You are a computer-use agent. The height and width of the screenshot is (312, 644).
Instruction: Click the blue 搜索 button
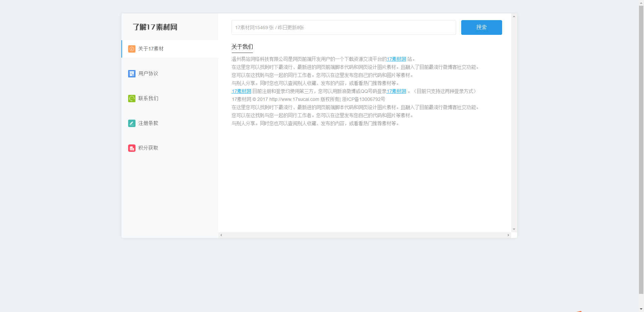click(481, 27)
